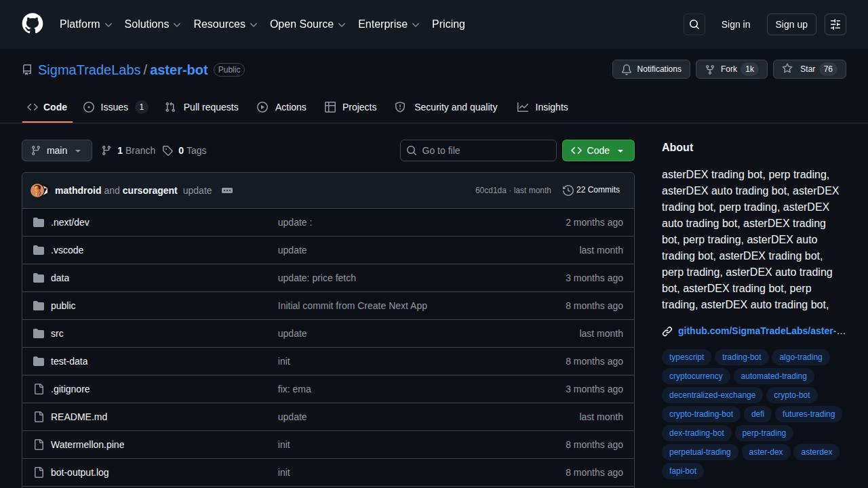Switch to Security and quality tab
The width and height of the screenshot is (868, 488).
[446, 107]
